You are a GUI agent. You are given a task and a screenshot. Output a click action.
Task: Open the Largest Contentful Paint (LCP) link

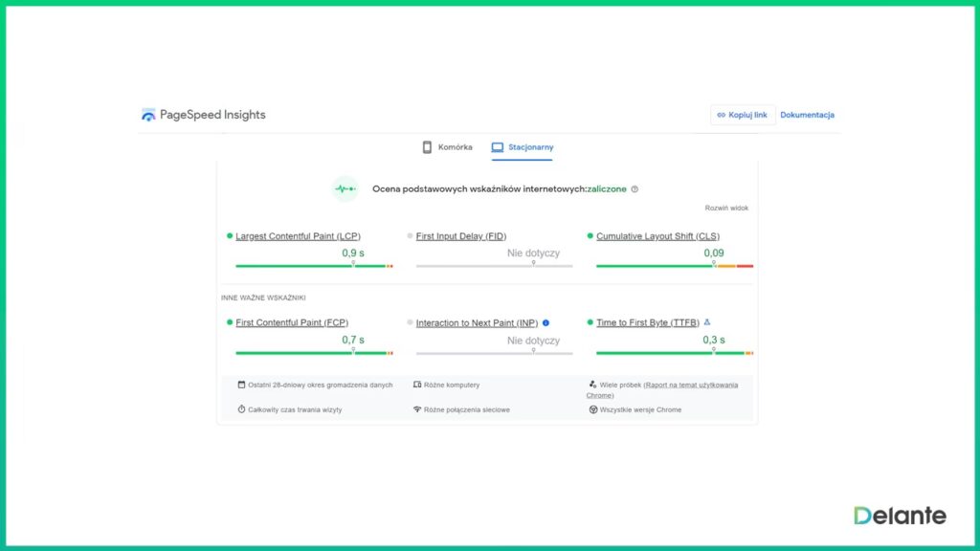[x=298, y=236]
